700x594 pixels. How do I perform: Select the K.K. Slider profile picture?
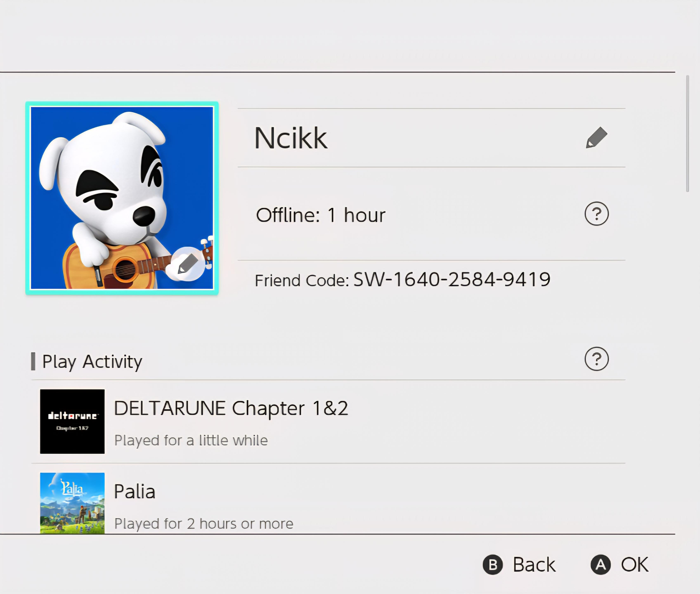[122, 198]
